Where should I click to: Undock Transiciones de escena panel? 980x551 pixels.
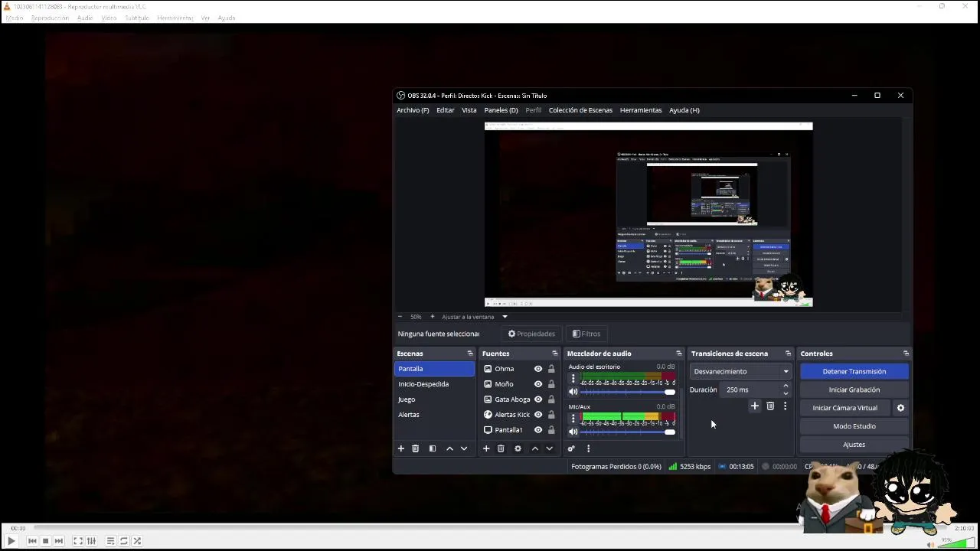click(x=788, y=354)
